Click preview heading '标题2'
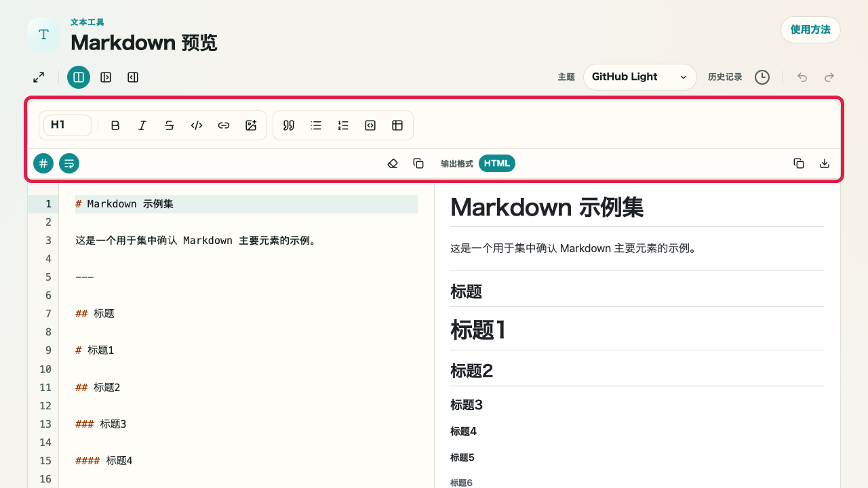This screenshot has height=488, width=868. (471, 371)
